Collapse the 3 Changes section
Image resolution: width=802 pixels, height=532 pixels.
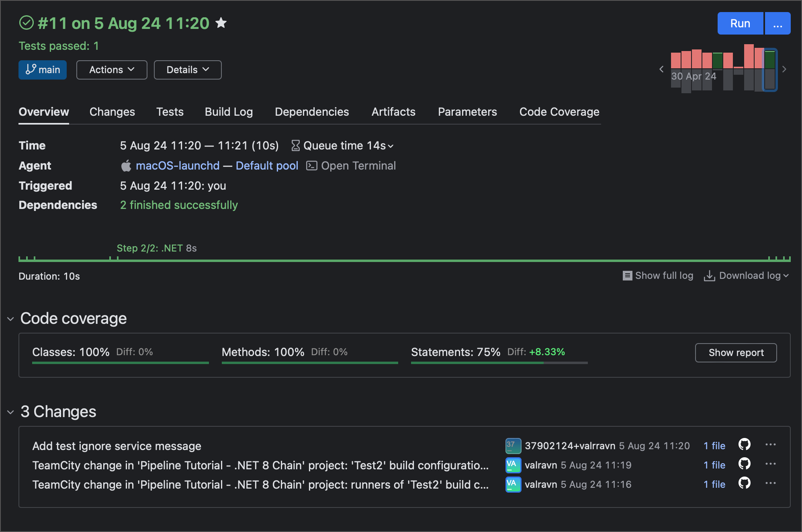pos(10,412)
